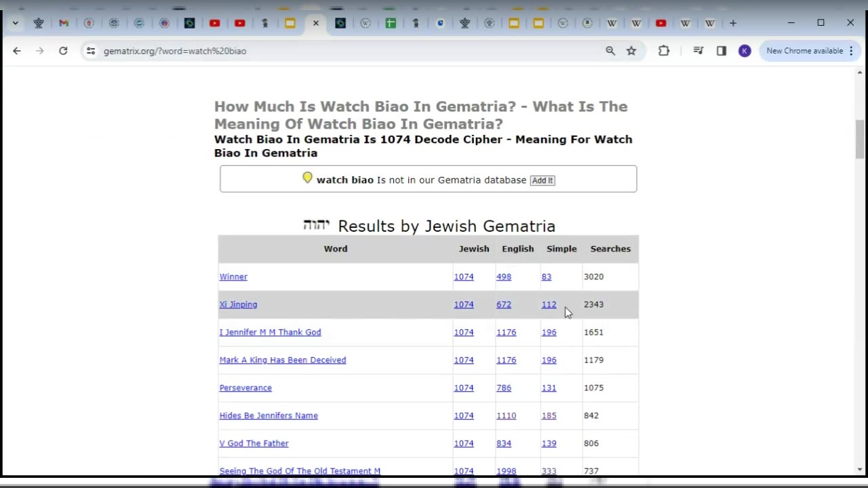Click English value 786 in Perseverance row
Screen dimensions: 868x488
[504, 388]
